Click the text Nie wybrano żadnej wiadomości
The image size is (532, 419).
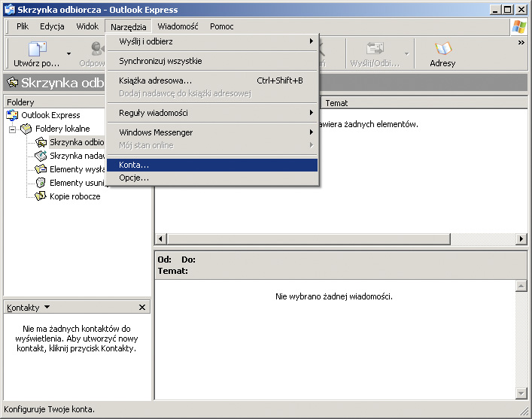coord(334,296)
